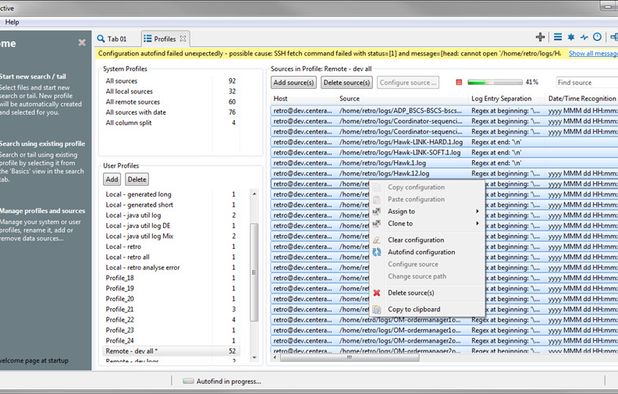
Task: Click the pulse activity toolbar icon
Action: coord(584,37)
